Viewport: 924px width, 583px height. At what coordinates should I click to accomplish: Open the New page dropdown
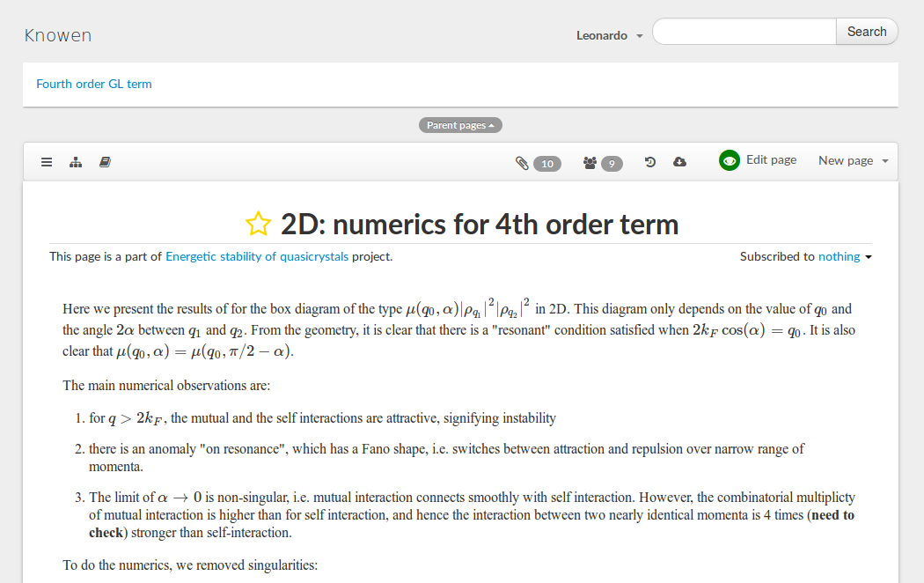click(x=853, y=160)
